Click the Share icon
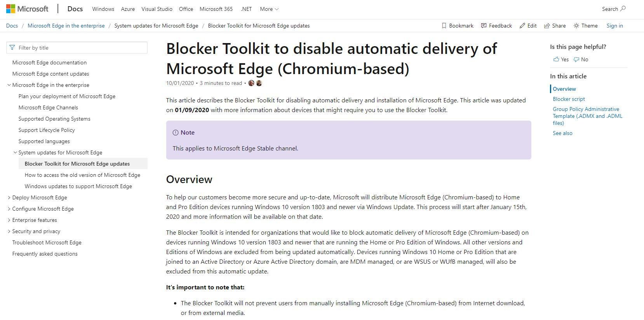Viewport: 644px width, 320px height. click(x=547, y=26)
